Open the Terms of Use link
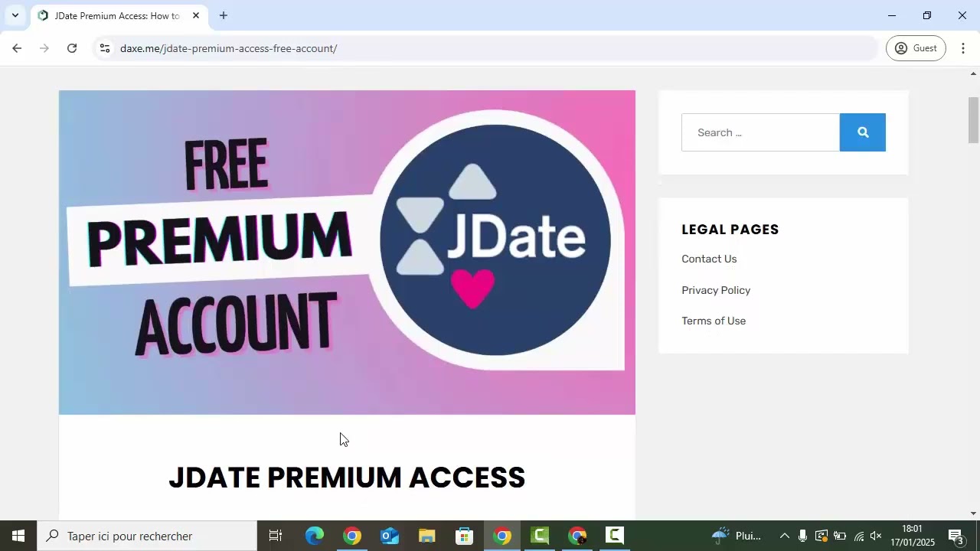This screenshot has width=980, height=551. [x=714, y=321]
